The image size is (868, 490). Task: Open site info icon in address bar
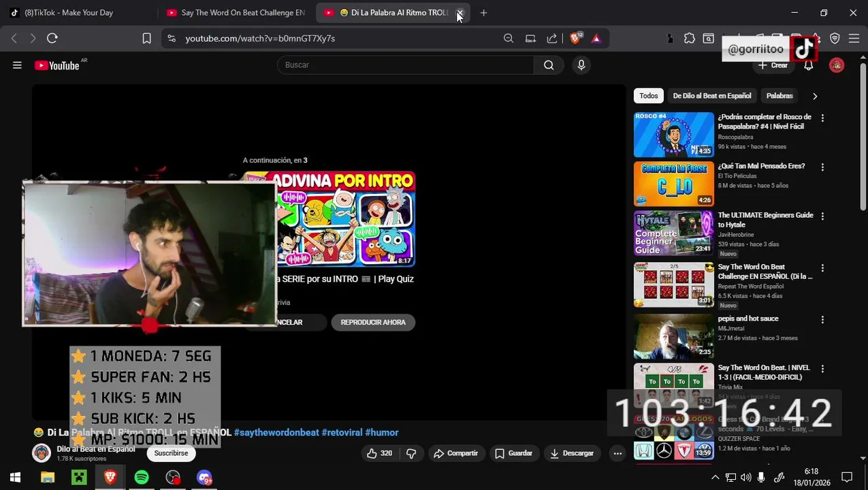172,39
